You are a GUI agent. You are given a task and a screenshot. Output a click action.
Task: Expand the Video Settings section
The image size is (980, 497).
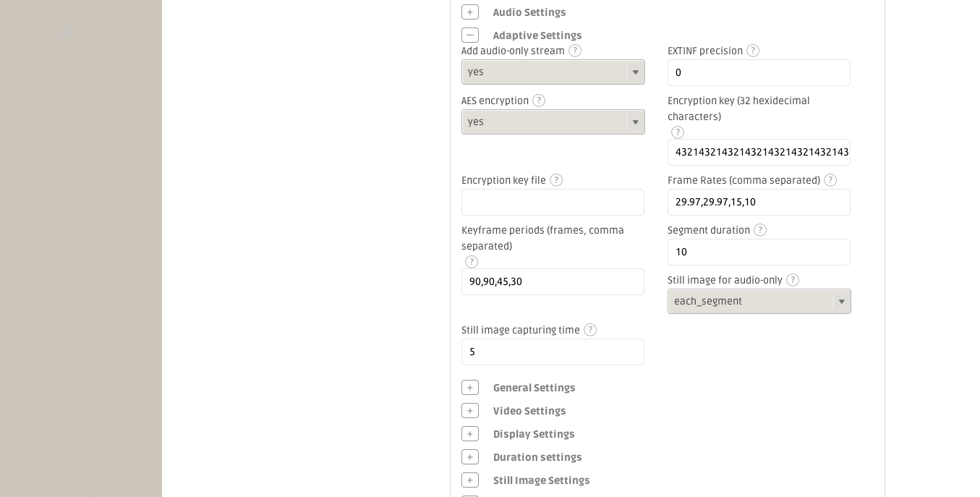470,411
